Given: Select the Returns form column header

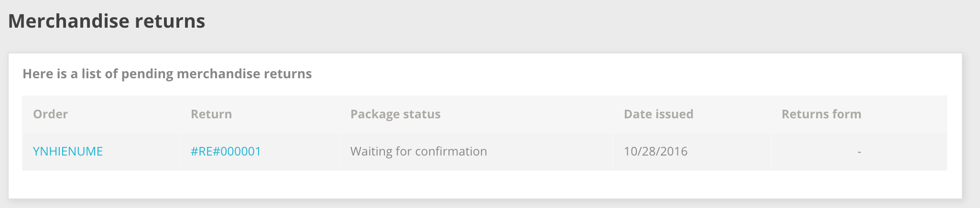Looking at the screenshot, I should pyautogui.click(x=821, y=114).
